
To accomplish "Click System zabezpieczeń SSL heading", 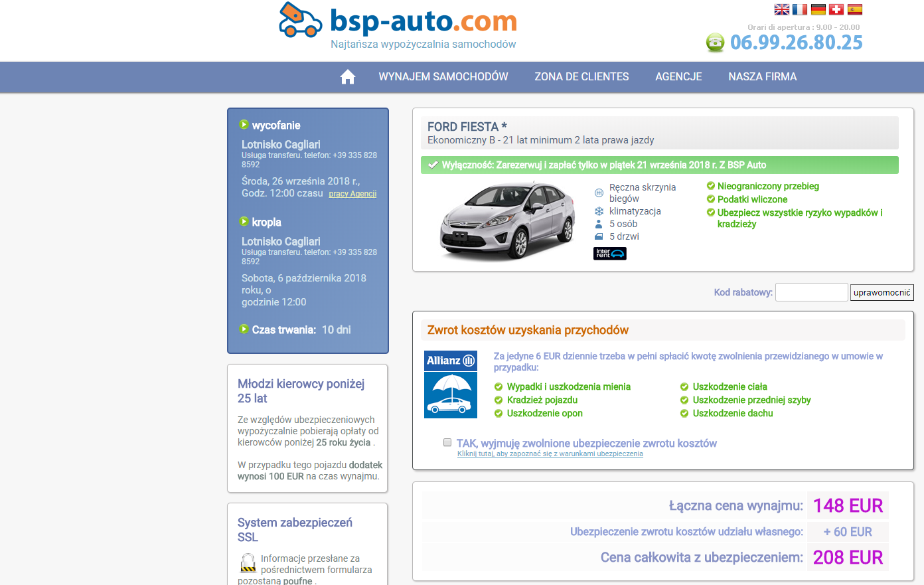I will point(295,530).
